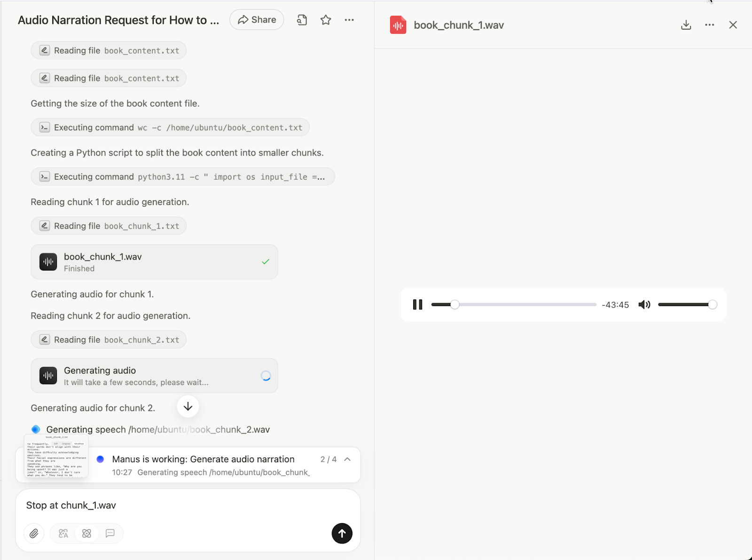
Task: Click the Share button
Action: point(257,20)
